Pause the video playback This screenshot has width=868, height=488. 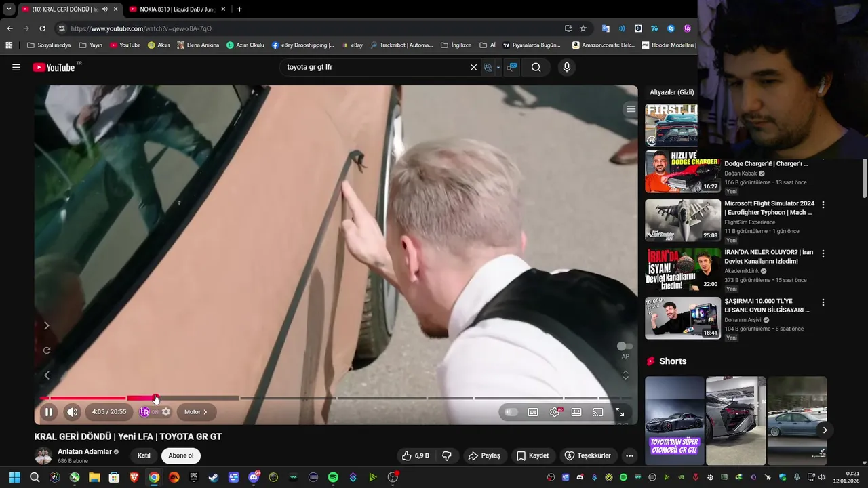point(49,412)
